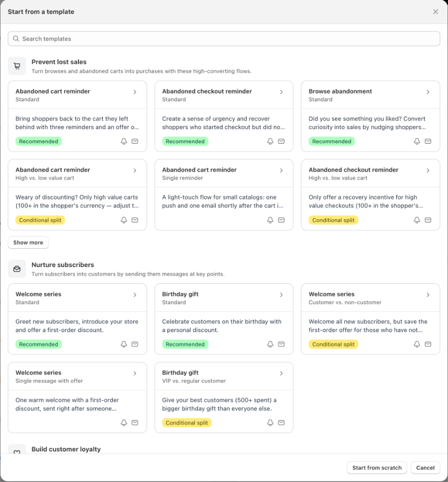Click mail icon on Welcome series Customer vs. non-customer
The width and height of the screenshot is (448, 482).
coord(428,345)
